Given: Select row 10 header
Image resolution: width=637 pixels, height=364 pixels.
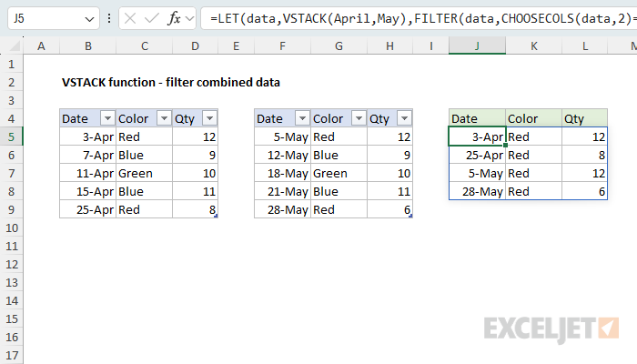Looking at the screenshot, I should click(11, 227).
